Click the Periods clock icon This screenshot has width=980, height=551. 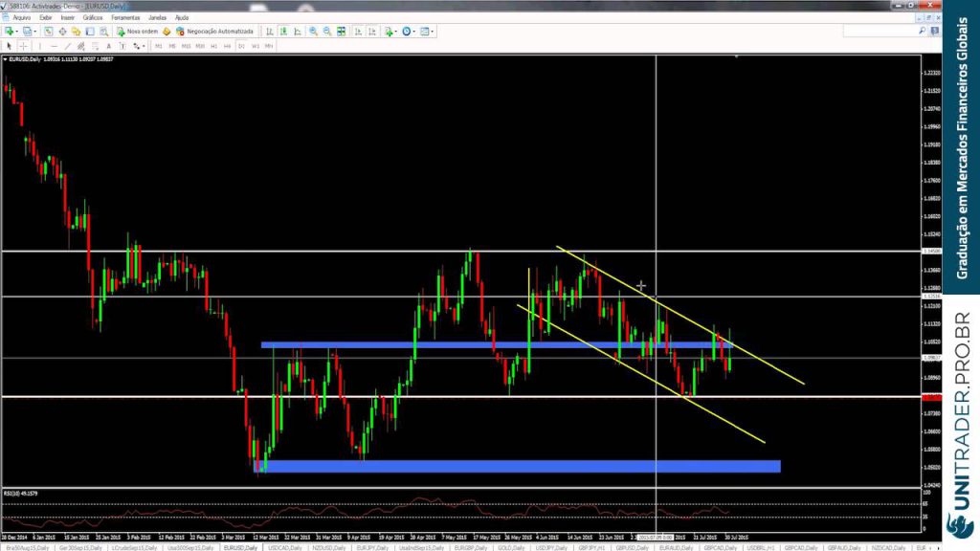click(406, 32)
